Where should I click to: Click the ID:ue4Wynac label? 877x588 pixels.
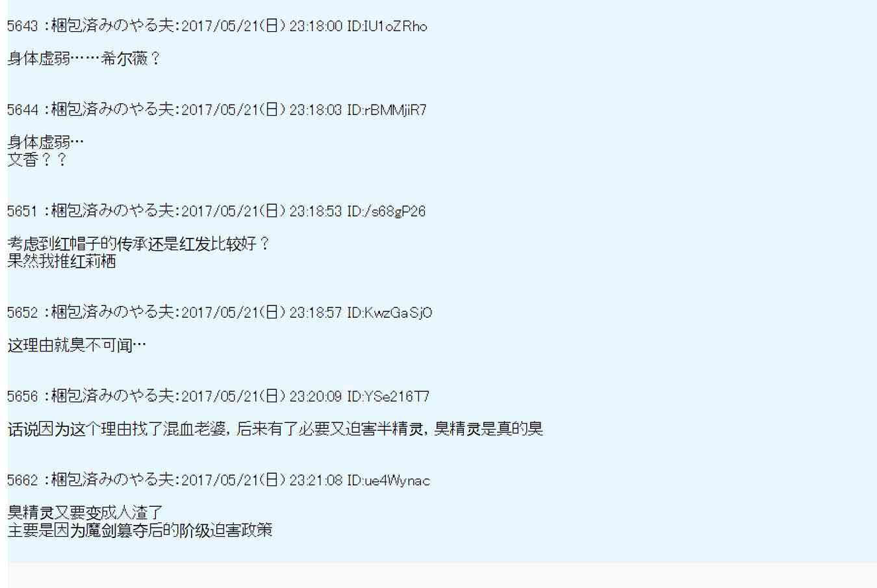[x=388, y=481]
